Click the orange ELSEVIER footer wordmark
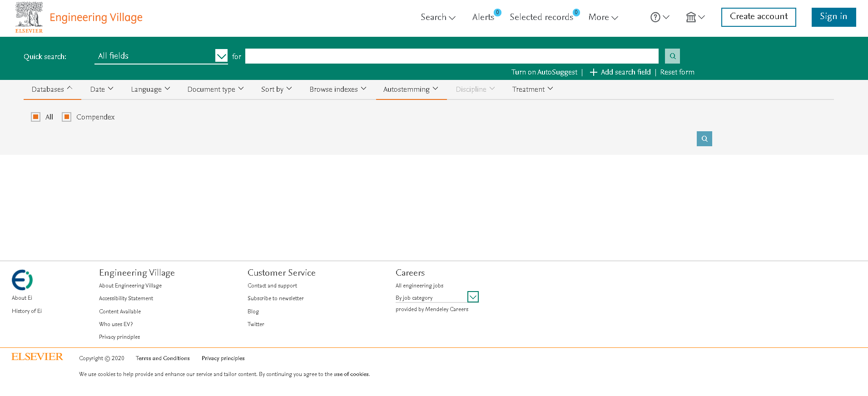Image resolution: width=868 pixels, height=396 pixels. 37,357
